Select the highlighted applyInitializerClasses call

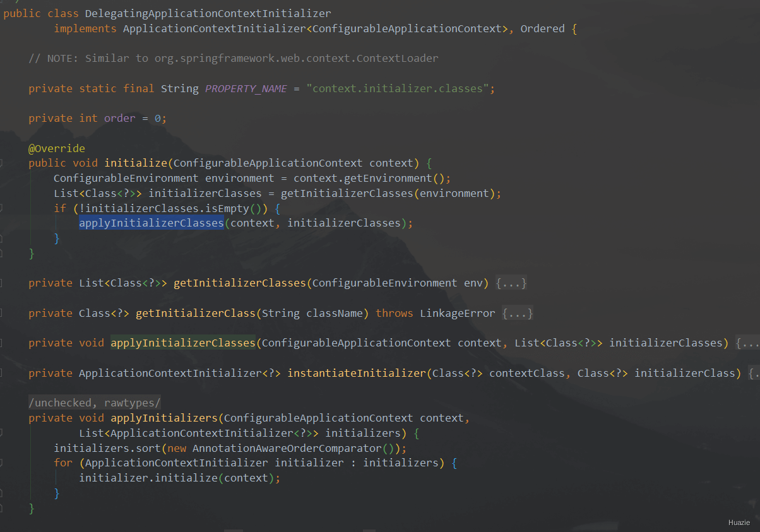click(151, 223)
